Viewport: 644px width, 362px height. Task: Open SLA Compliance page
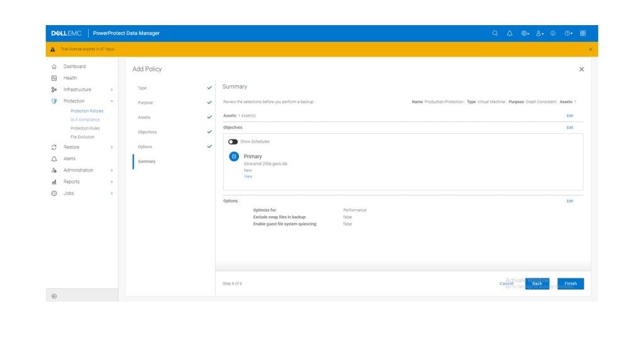click(x=85, y=119)
